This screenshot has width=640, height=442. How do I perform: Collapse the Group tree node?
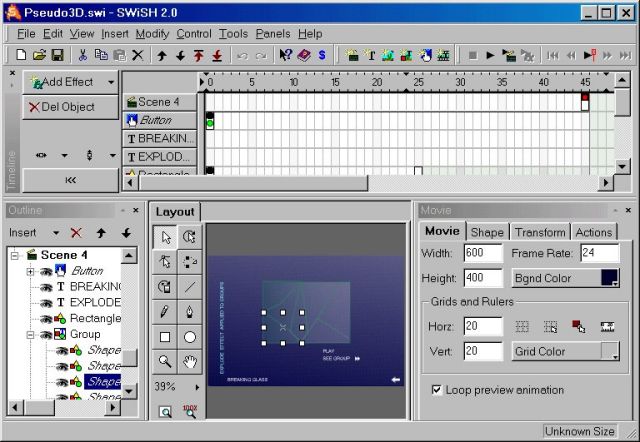pyautogui.click(x=31, y=334)
